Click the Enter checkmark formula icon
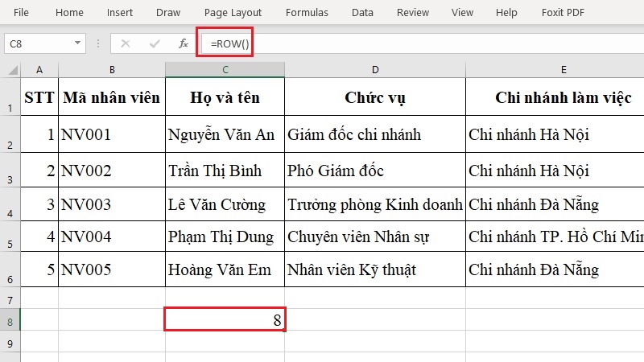Image resolution: width=644 pixels, height=362 pixels. (x=155, y=43)
